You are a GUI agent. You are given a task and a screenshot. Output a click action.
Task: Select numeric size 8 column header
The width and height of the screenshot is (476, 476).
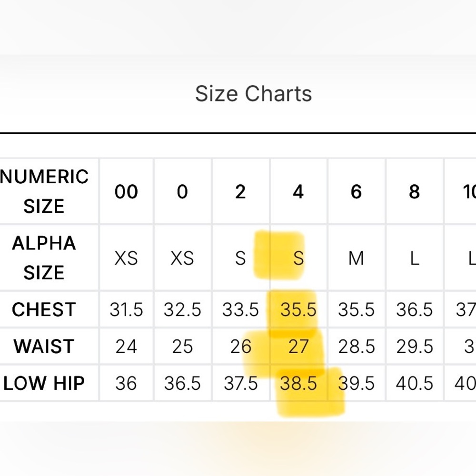tap(415, 191)
